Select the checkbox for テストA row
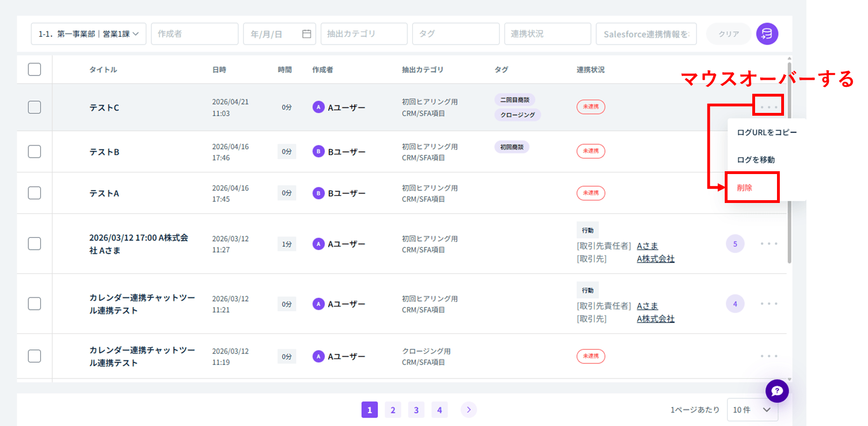This screenshot has height=426, width=868. click(x=35, y=193)
